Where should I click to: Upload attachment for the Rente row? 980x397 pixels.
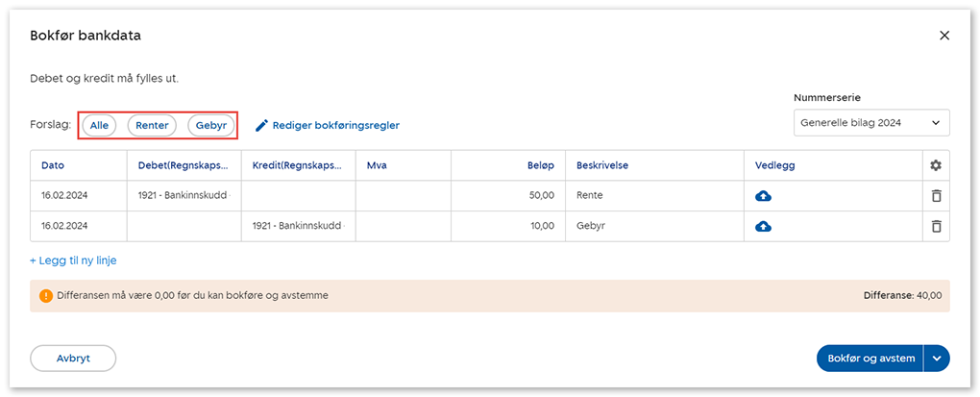(x=764, y=196)
